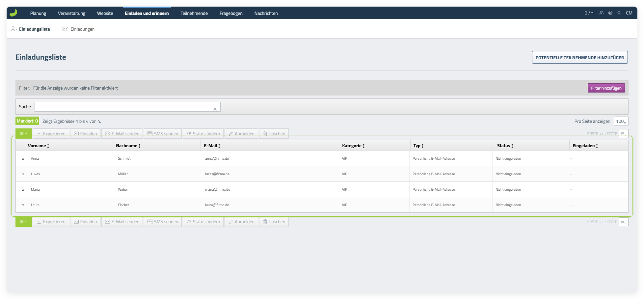Image resolution: width=644 pixels, height=299 pixels.
Task: Tick the checkbox for Maria Weber
Action: click(23, 190)
